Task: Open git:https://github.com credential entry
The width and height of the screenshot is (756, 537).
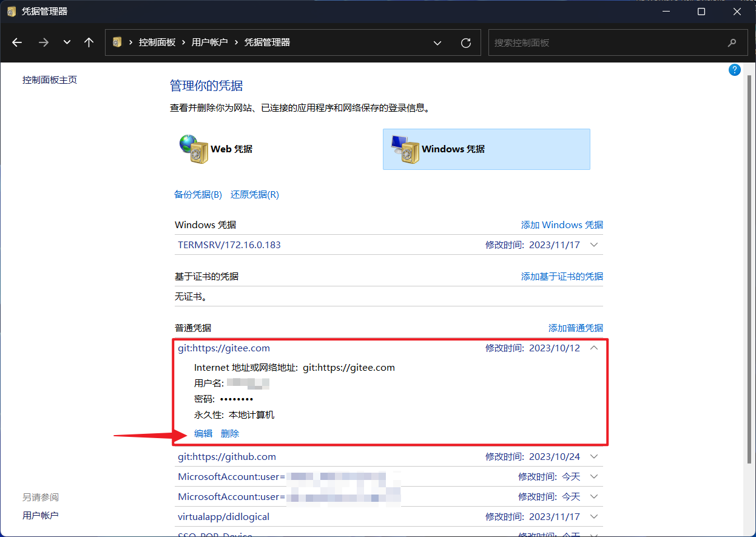Action: click(x=227, y=457)
